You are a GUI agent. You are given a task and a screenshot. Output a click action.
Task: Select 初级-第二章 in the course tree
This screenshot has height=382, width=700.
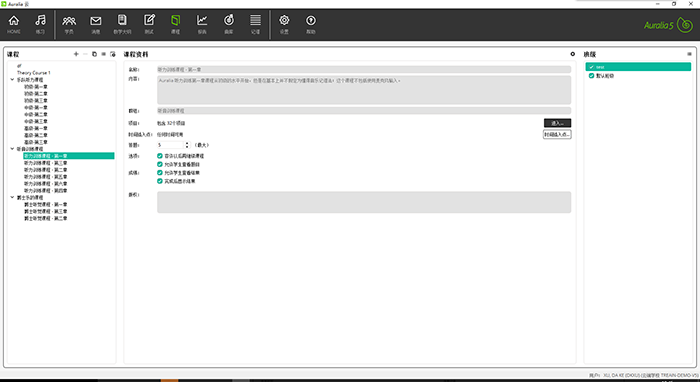(36, 94)
